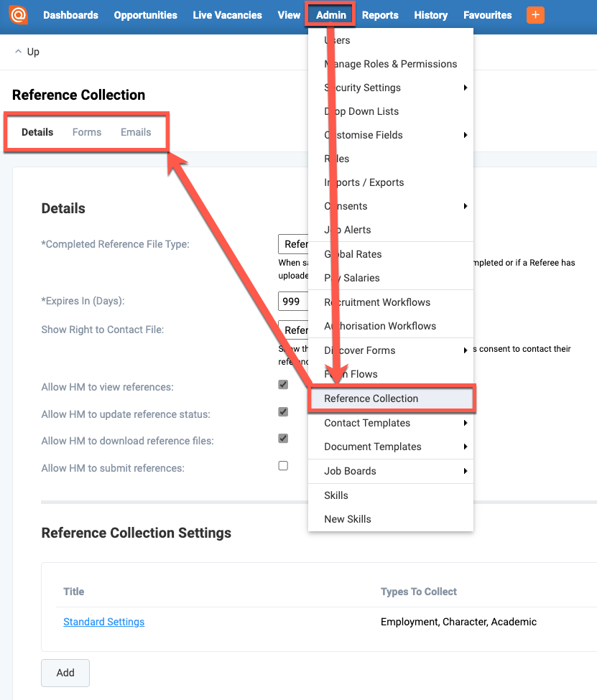Image resolution: width=597 pixels, height=700 pixels.
Task: Switch to the Forms tab
Action: tap(87, 132)
